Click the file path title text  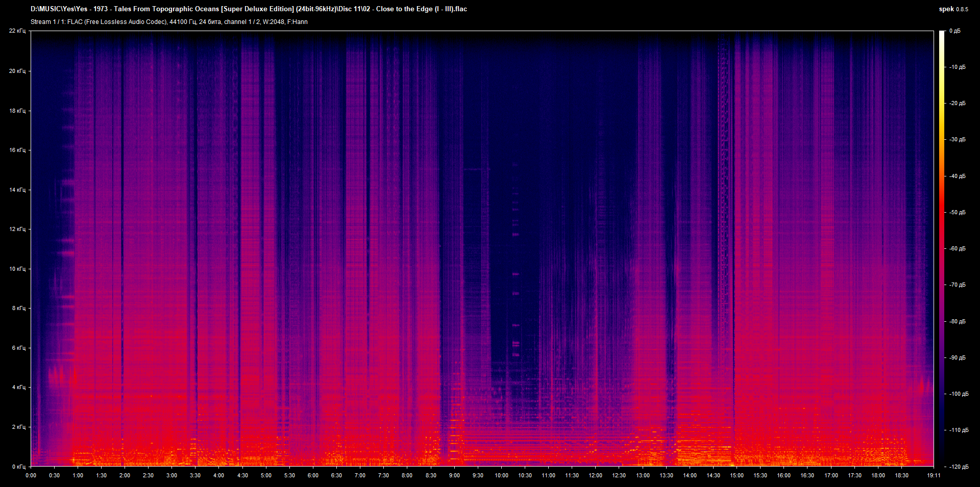click(x=249, y=9)
